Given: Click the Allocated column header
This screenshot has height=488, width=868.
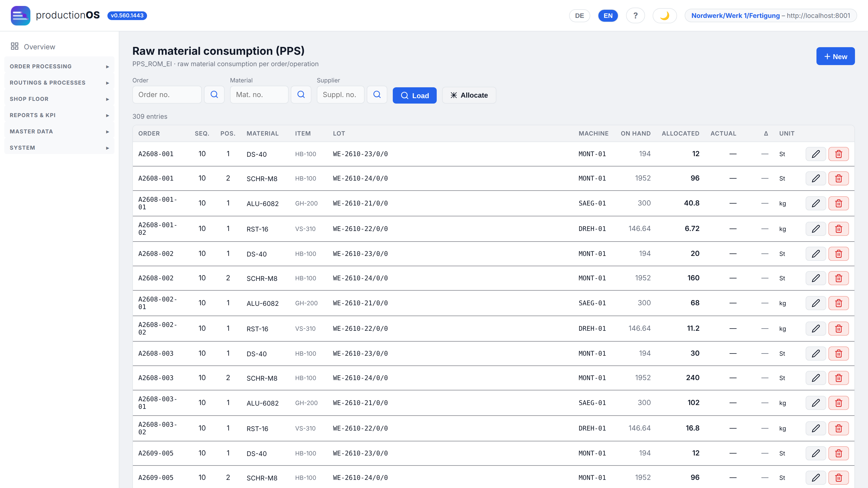Looking at the screenshot, I should (x=680, y=133).
